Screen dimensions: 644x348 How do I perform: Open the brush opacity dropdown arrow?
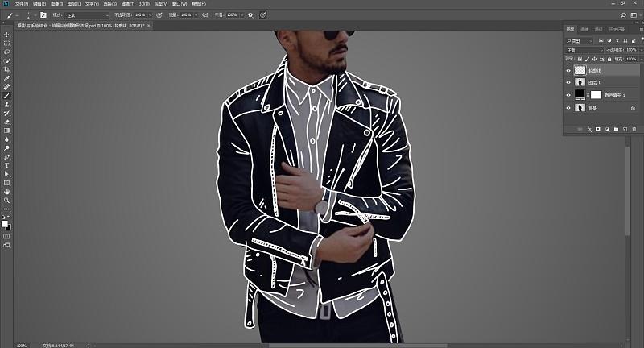point(150,15)
